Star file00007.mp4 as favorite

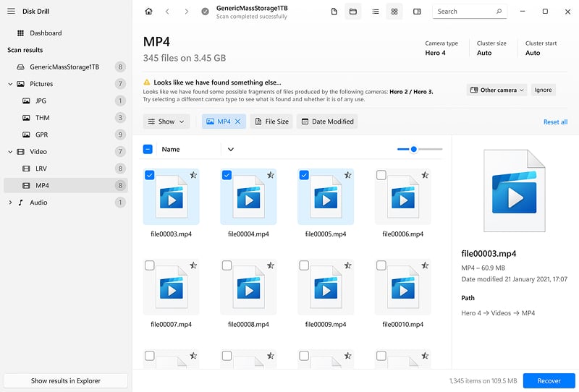(193, 265)
